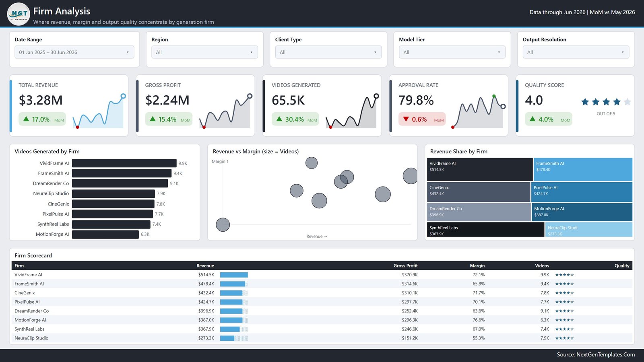Viewport: 644px width, 362px height.
Task: Click the green up arrow in Gross Profit
Action: click(x=153, y=119)
